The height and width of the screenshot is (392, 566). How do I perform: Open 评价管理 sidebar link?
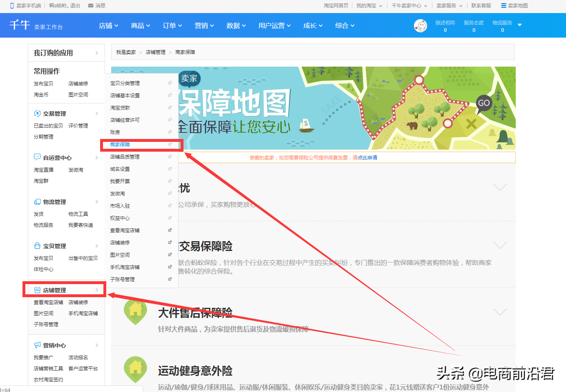pos(78,125)
